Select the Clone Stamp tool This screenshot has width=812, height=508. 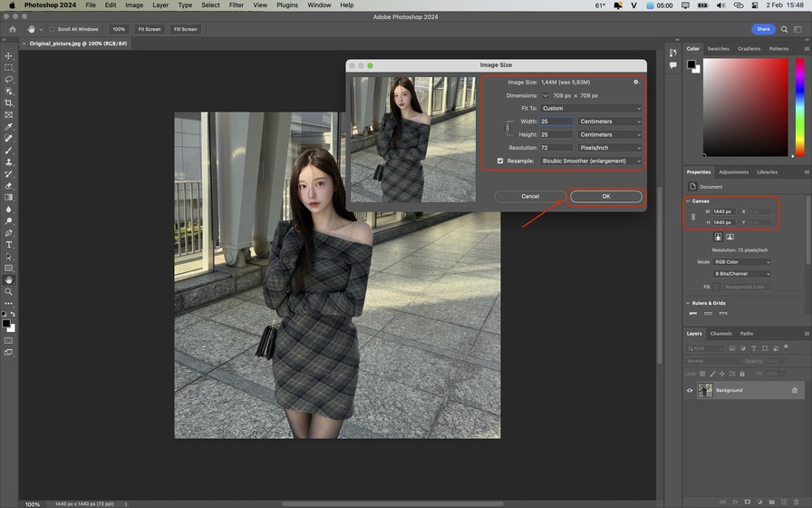tap(9, 162)
